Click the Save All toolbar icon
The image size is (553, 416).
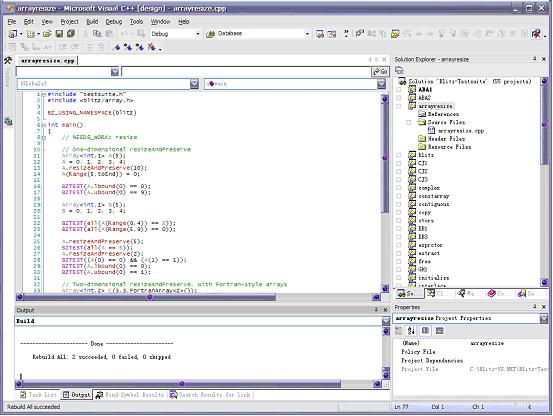point(71,34)
